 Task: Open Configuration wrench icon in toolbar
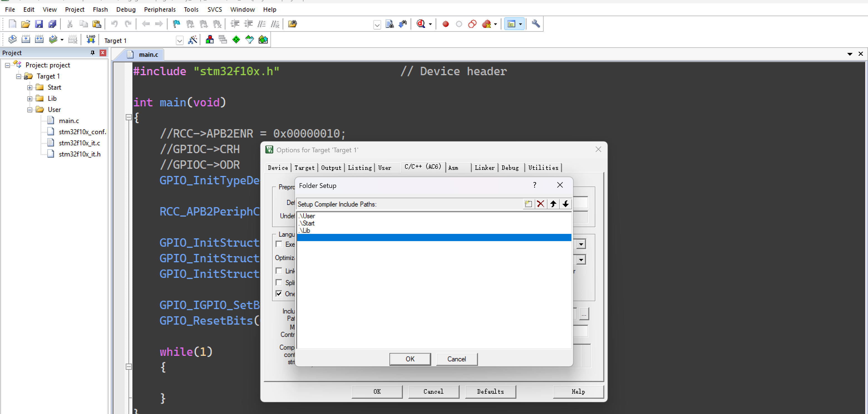click(536, 24)
